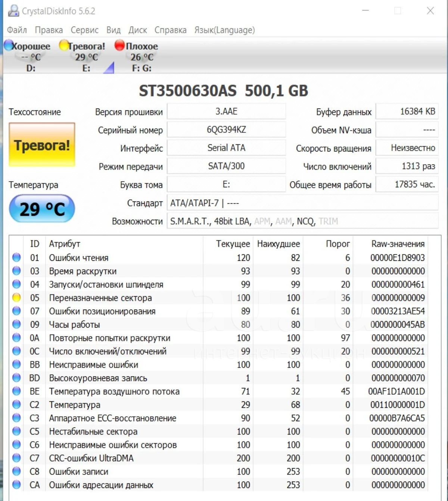Click status dot for Неисправимые ошибки секторов
This screenshot has width=448, height=501.
click(x=16, y=445)
